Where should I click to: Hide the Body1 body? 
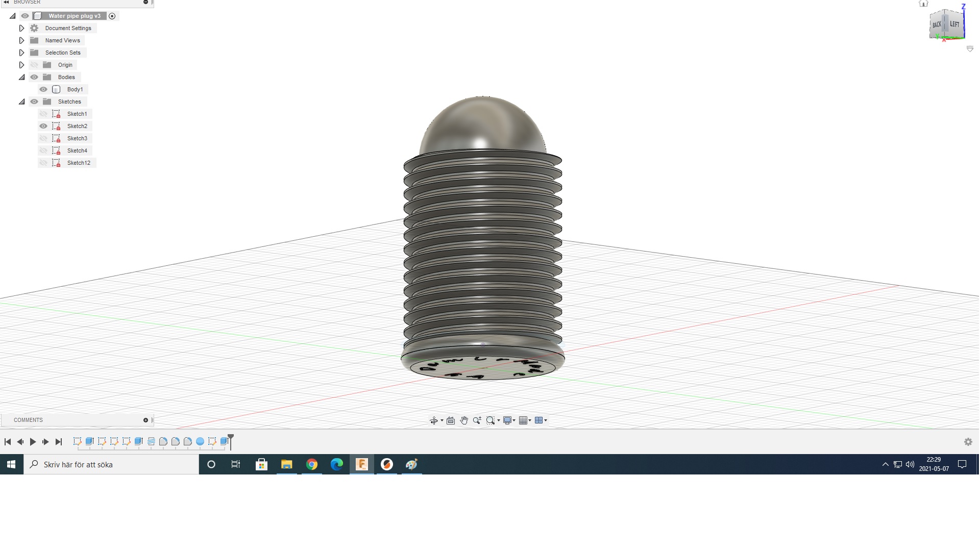pos(43,89)
